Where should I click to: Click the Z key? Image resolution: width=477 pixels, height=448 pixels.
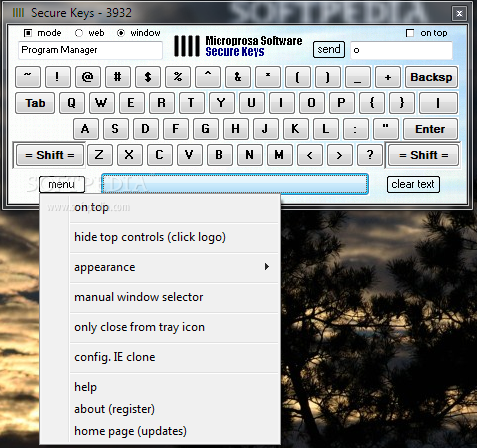[x=100, y=155]
